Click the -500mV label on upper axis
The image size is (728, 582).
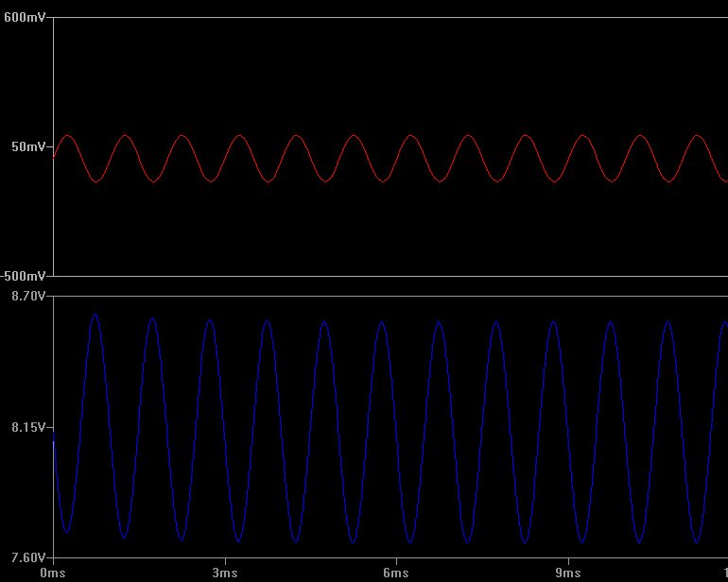[24, 276]
